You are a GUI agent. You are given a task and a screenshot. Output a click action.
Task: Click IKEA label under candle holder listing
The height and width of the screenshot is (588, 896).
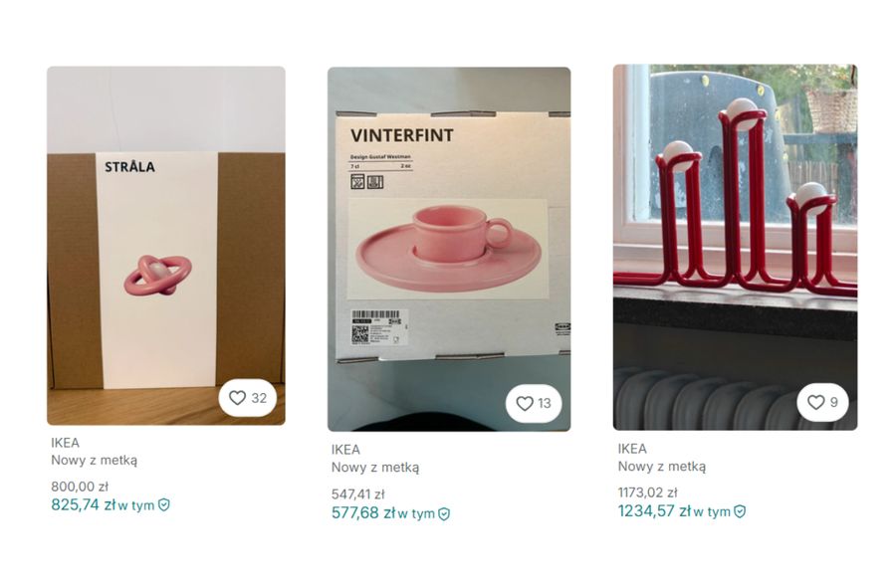tap(632, 449)
